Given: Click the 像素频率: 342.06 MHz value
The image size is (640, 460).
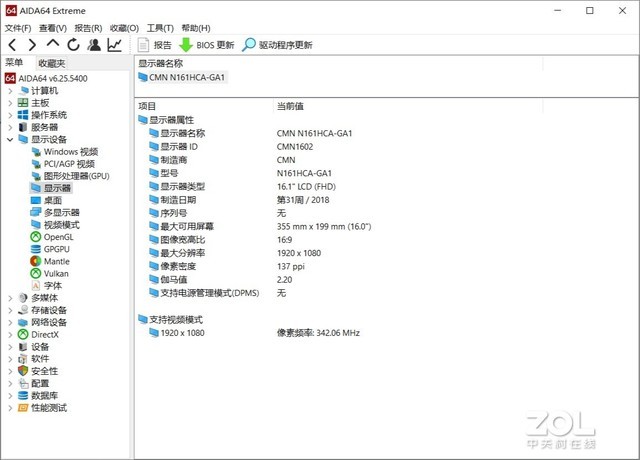Looking at the screenshot, I should click(x=318, y=333).
